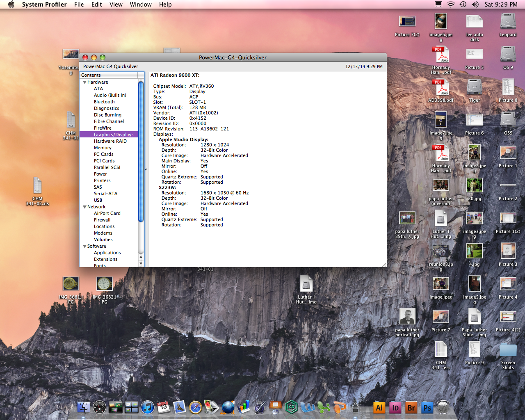The image size is (525, 420).
Task: Select Bluetooth in the contents list
Action: 104,102
